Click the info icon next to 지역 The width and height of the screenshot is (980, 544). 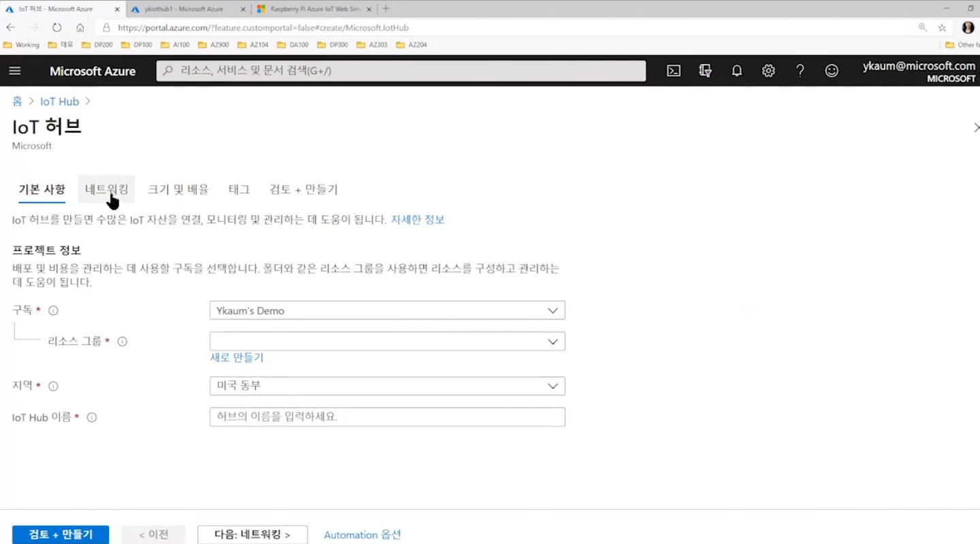pos(53,386)
